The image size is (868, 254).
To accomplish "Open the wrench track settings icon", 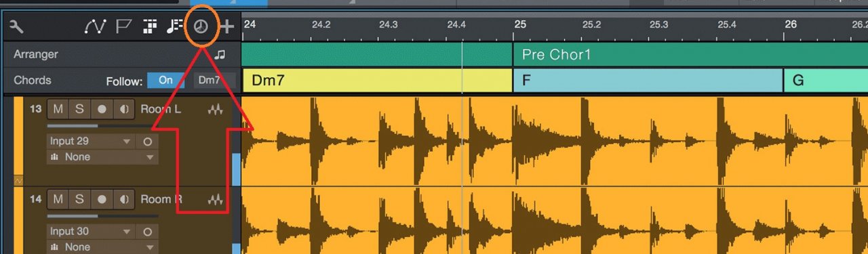I will coord(17,27).
